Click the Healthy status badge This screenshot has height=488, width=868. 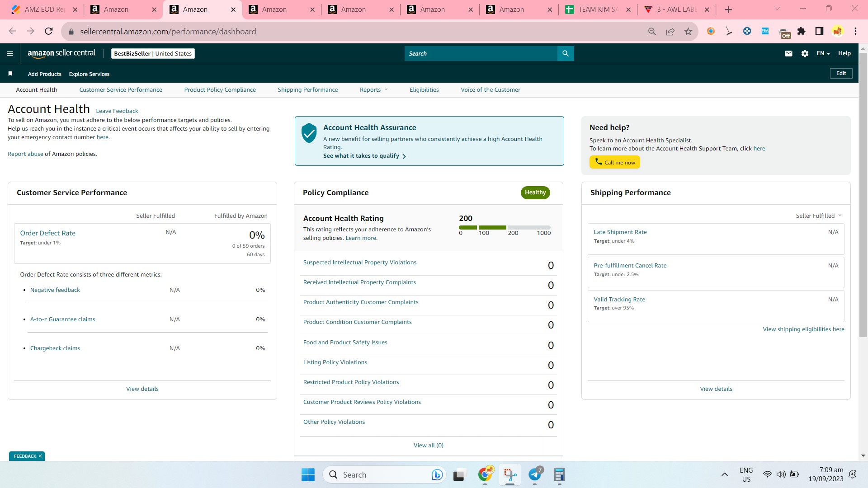click(x=535, y=192)
